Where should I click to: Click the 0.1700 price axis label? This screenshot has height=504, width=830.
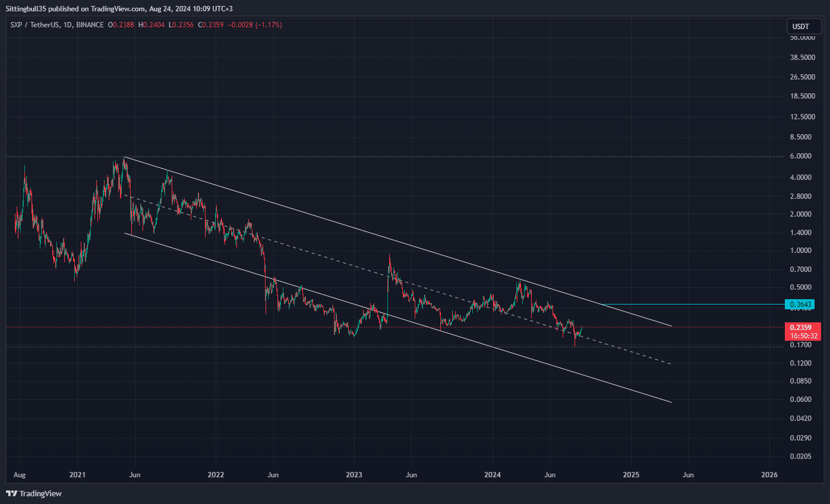coord(801,345)
